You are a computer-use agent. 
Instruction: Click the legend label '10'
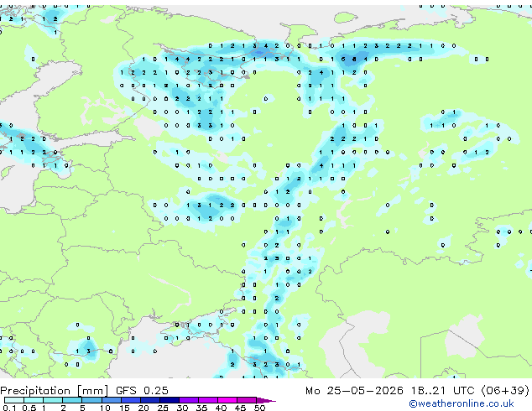pyautogui.click(x=105, y=408)
